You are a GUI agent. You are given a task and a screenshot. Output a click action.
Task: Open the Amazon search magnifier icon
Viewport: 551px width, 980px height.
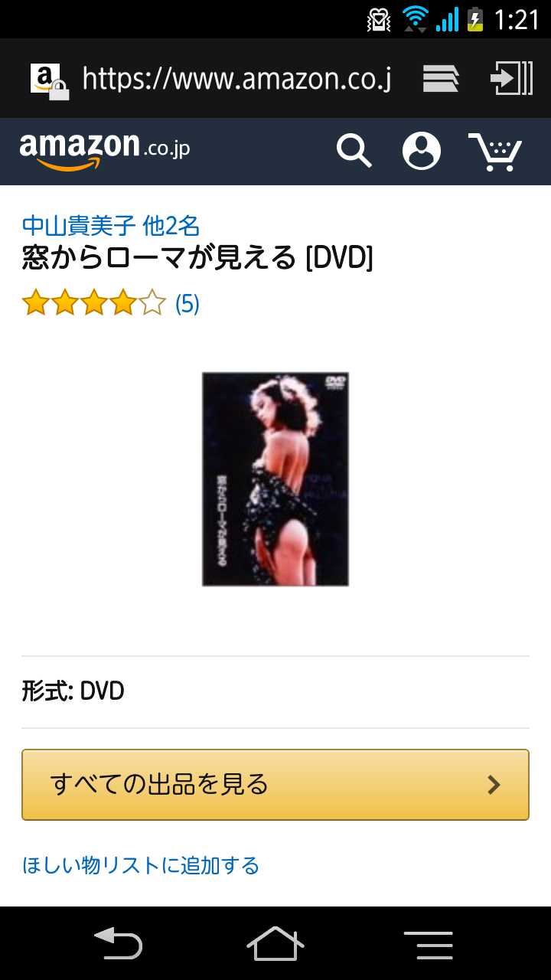(x=354, y=151)
